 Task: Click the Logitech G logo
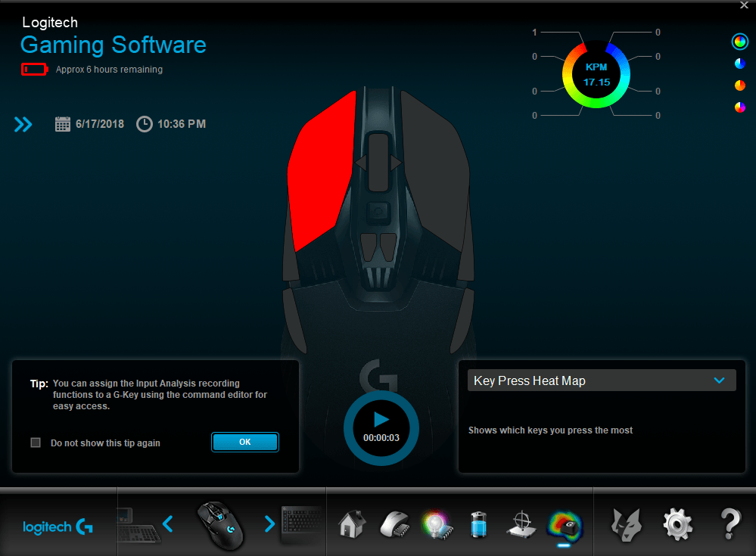[x=58, y=526]
